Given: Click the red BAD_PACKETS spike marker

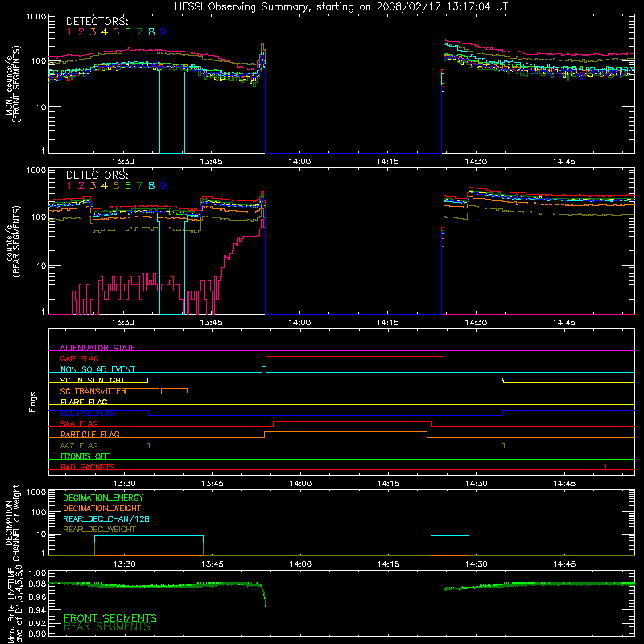Looking at the screenshot, I should tap(605, 467).
